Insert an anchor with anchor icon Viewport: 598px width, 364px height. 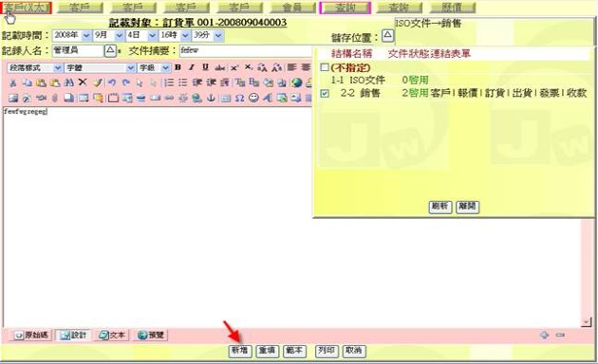coord(211,98)
